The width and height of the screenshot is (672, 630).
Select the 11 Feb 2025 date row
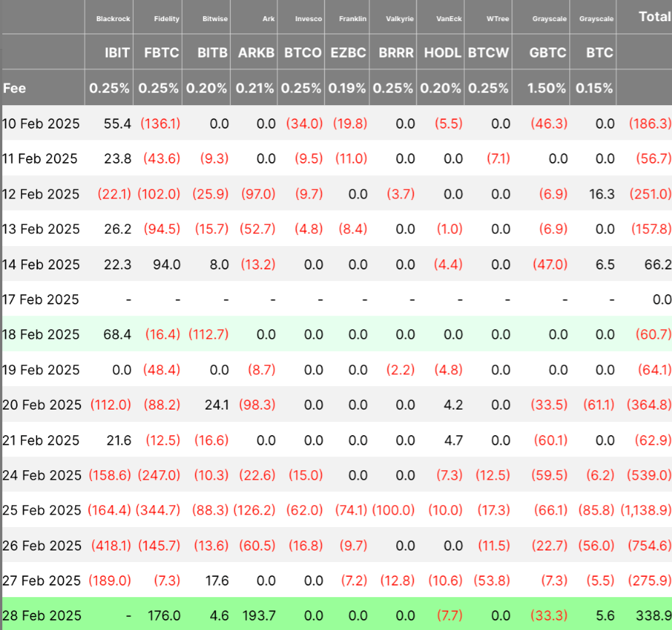[x=336, y=158]
